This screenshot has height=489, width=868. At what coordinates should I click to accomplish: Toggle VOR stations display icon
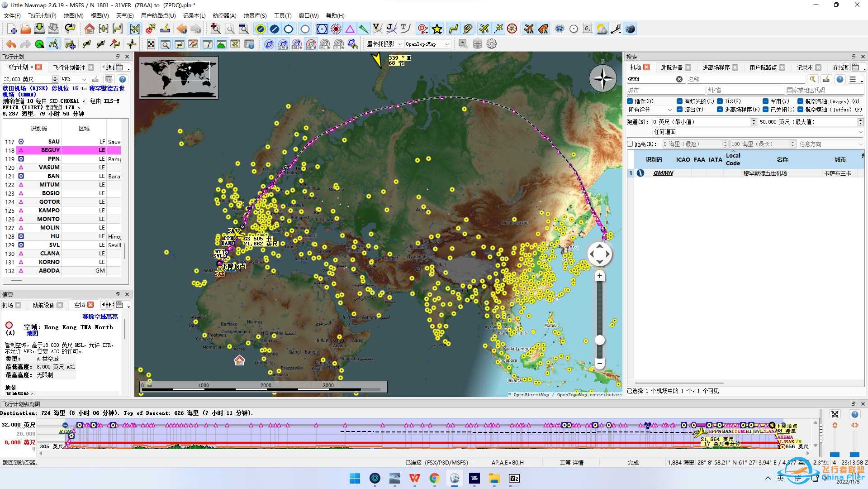[322, 29]
